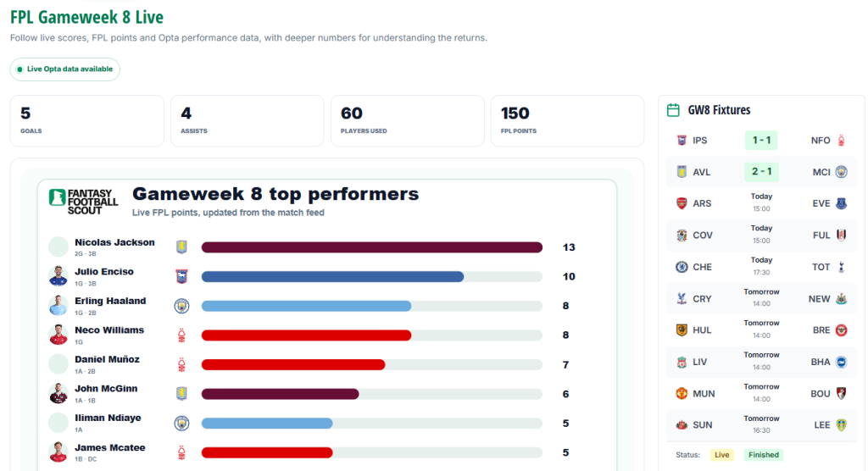Click the club badge beside John McGinn

point(181,394)
